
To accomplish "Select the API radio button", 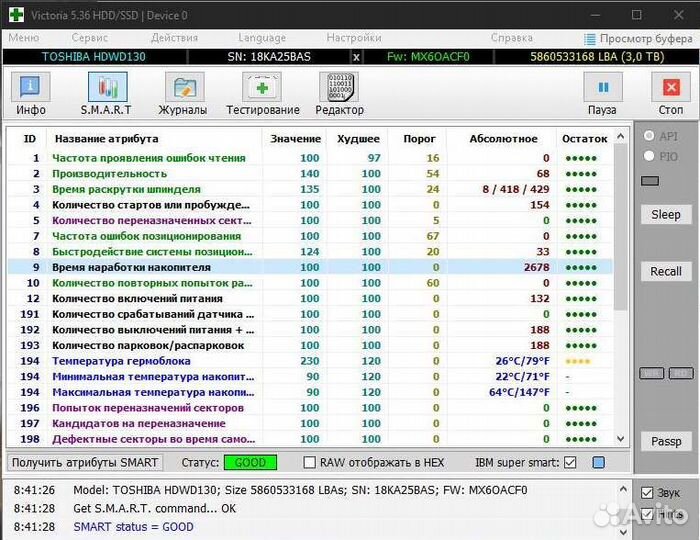I will (x=649, y=135).
